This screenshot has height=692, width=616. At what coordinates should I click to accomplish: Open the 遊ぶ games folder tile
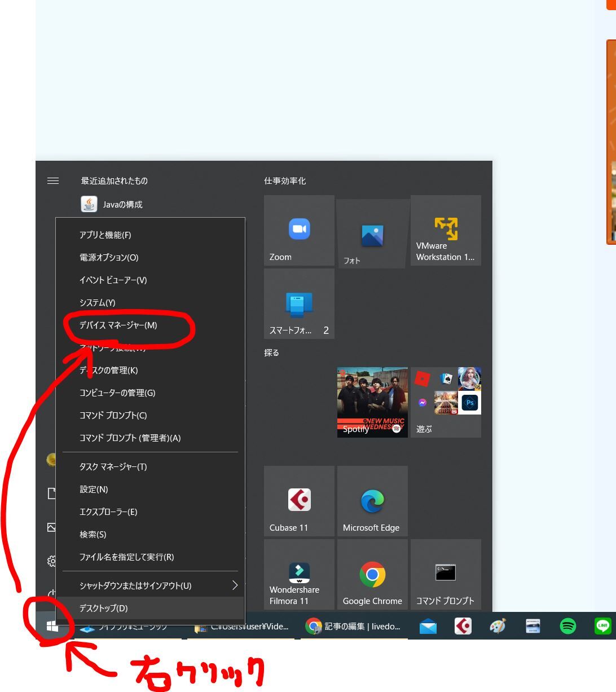tap(446, 402)
